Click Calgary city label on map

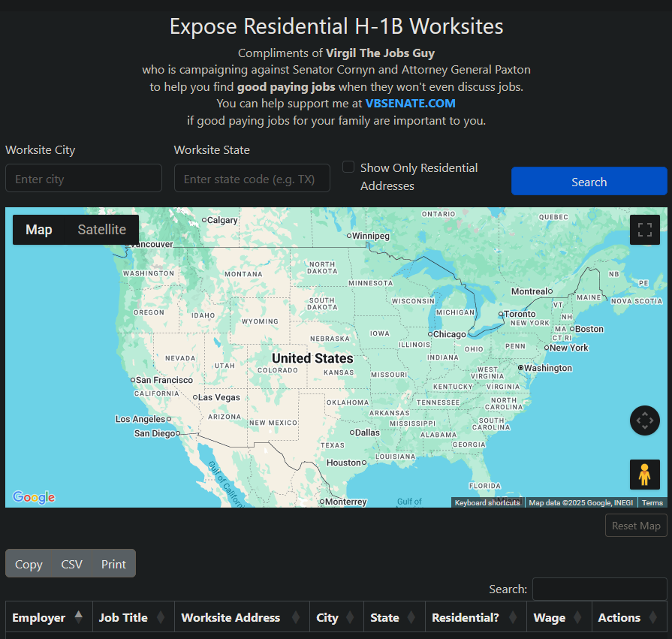tap(222, 220)
